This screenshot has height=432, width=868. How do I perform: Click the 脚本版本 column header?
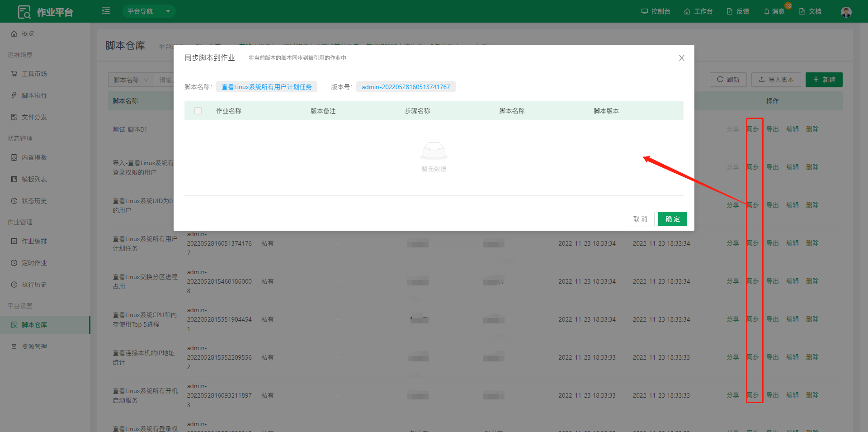point(606,111)
